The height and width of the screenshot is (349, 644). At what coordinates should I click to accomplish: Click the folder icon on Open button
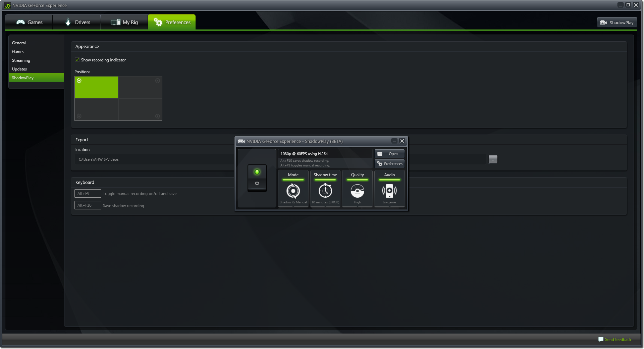pos(380,154)
